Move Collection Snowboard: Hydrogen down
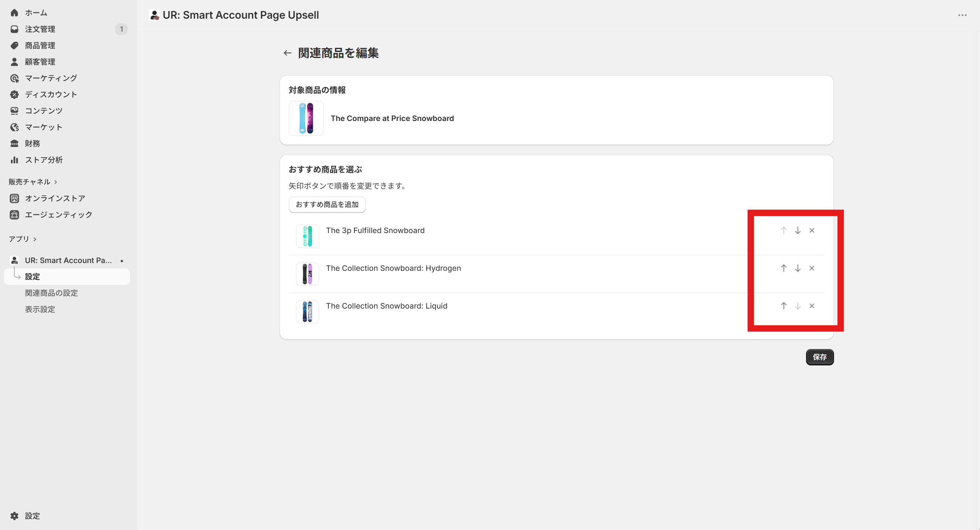This screenshot has height=530, width=980. (798, 268)
